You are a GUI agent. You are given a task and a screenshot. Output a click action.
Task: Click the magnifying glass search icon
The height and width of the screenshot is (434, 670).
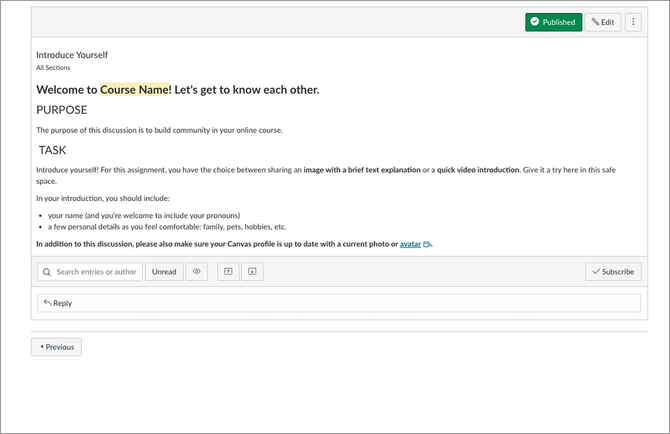[x=47, y=271]
